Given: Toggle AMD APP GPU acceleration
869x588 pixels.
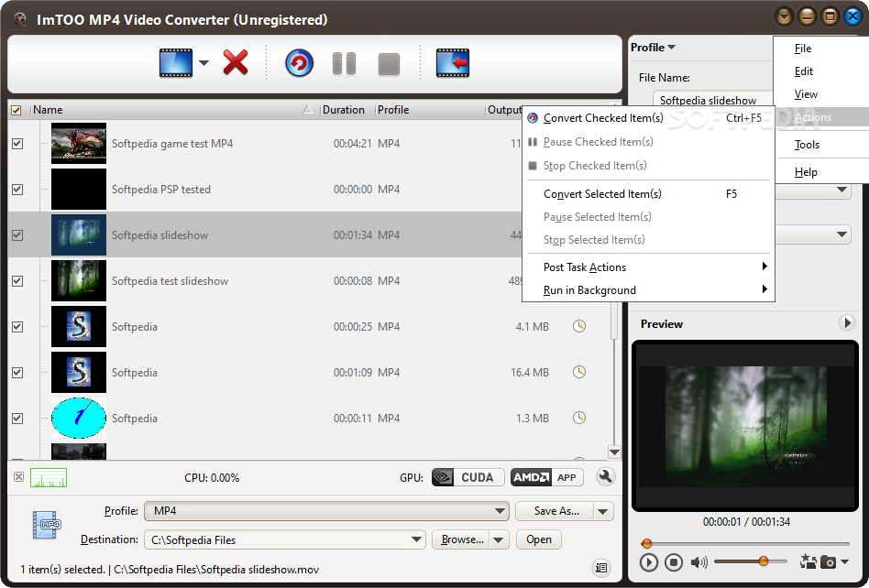Looking at the screenshot, I should coord(547,477).
